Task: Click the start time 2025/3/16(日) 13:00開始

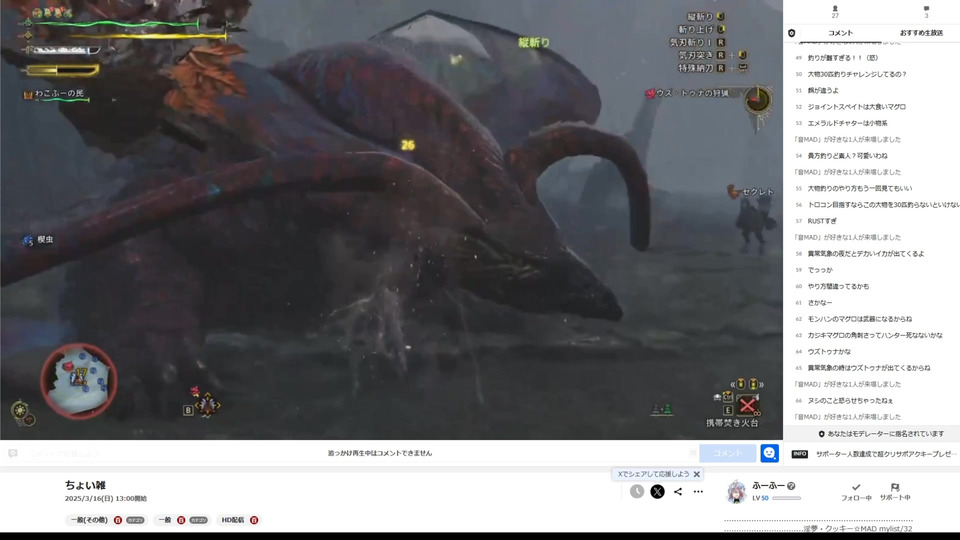Action: [x=106, y=499]
